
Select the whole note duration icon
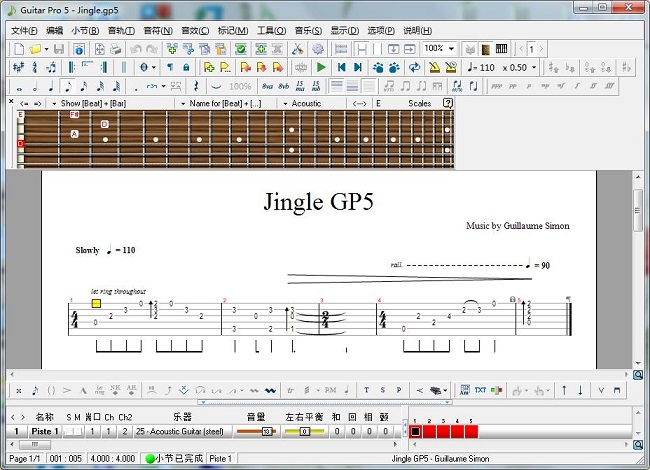pos(18,87)
